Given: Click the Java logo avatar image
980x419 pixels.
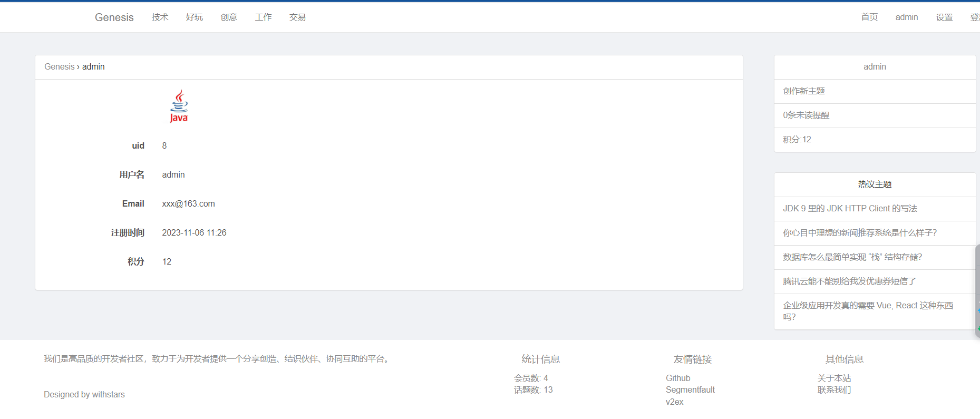Looking at the screenshot, I should [179, 106].
